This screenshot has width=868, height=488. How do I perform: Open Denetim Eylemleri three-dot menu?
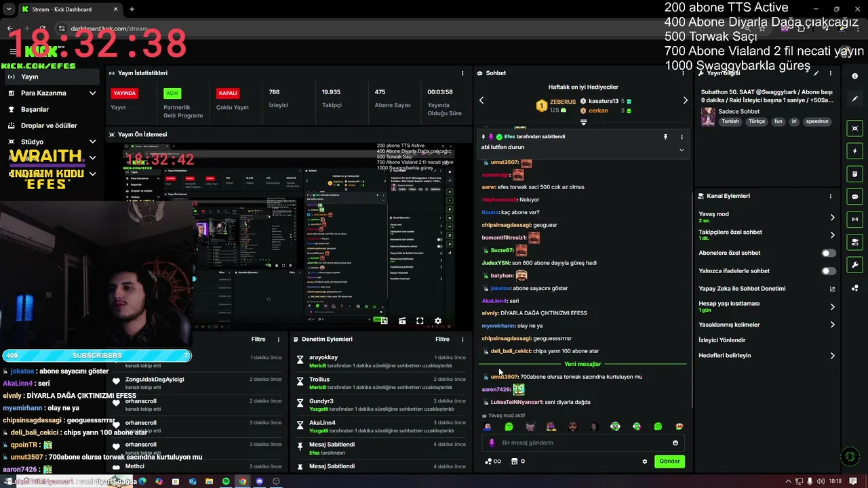(x=462, y=339)
